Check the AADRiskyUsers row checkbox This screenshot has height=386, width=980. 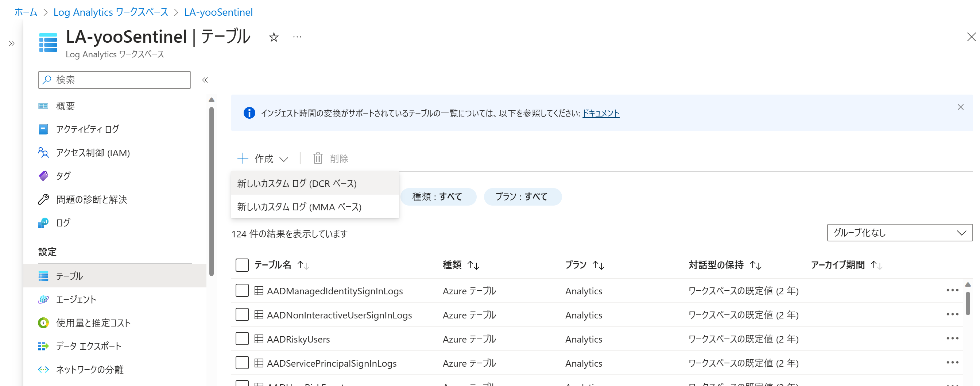[x=242, y=339]
